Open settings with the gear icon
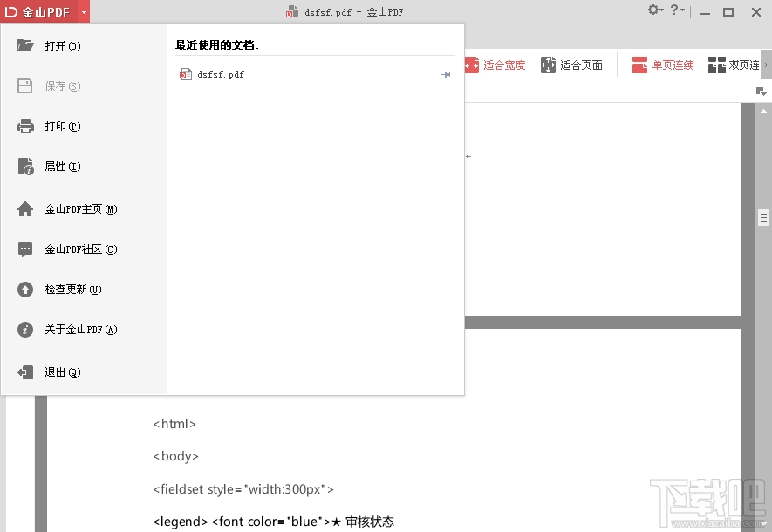772x532 pixels. [x=652, y=8]
